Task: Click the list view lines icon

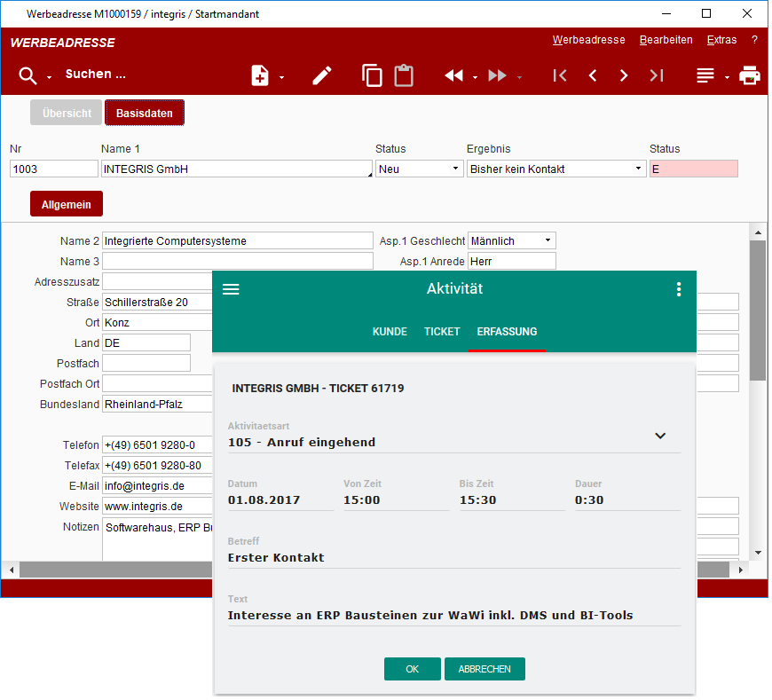Action: 705,75
